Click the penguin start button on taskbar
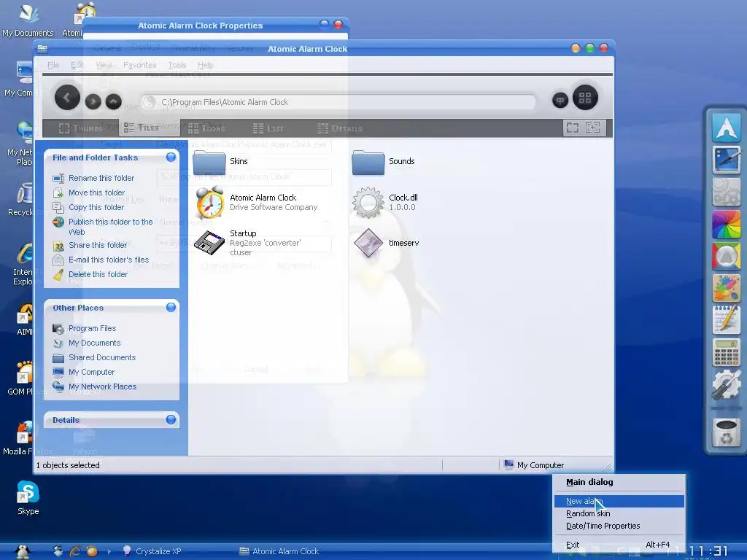The width and height of the screenshot is (747, 560). coord(23,551)
